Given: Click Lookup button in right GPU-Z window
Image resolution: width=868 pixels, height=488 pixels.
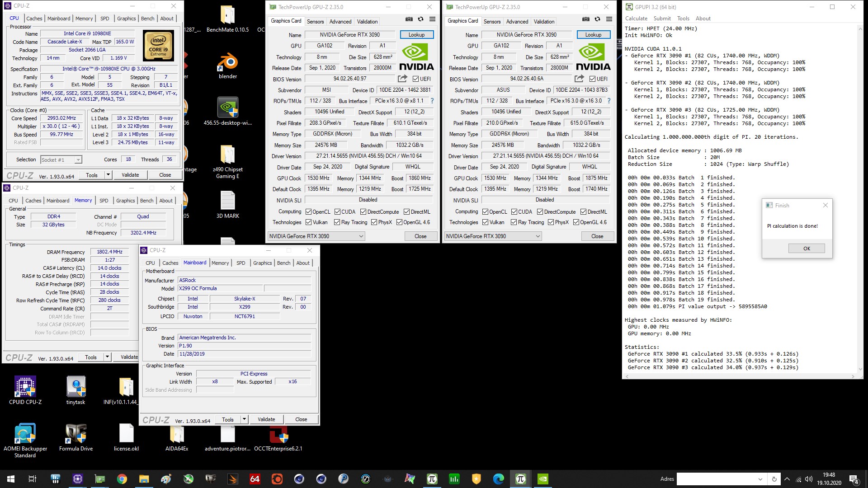Looking at the screenshot, I should pyautogui.click(x=593, y=35).
